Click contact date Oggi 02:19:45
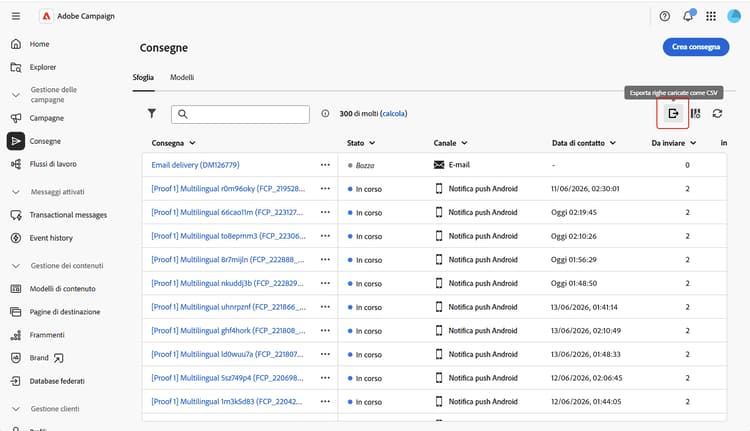 coord(574,212)
